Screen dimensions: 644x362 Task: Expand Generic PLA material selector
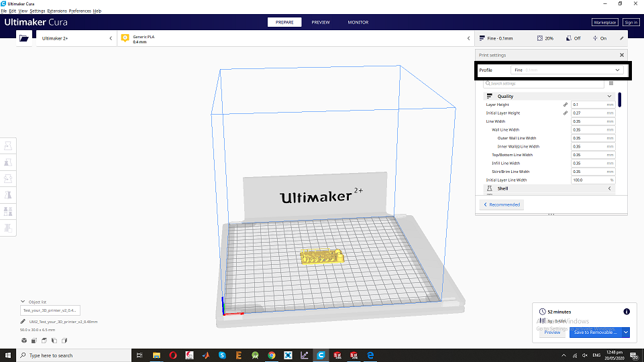click(296, 38)
